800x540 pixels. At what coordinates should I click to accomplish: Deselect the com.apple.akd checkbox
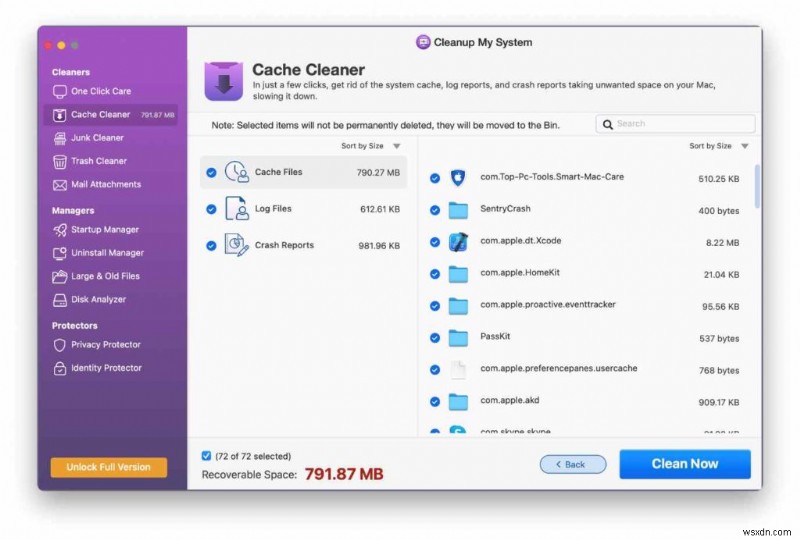(435, 402)
